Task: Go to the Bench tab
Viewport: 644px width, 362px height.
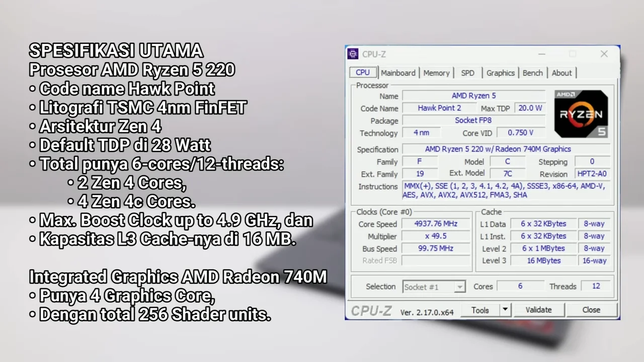Action: point(533,73)
